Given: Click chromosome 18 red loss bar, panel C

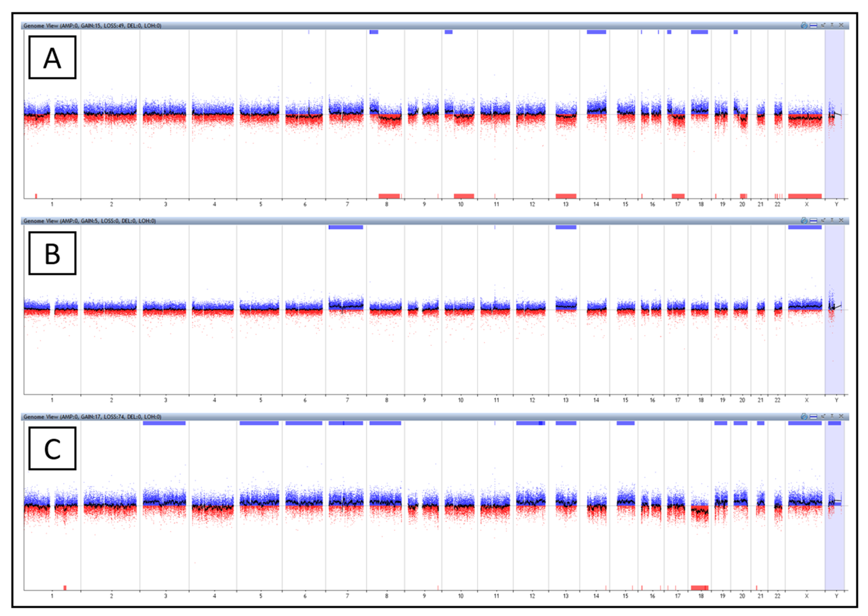Looking at the screenshot, I should pyautogui.click(x=699, y=588).
